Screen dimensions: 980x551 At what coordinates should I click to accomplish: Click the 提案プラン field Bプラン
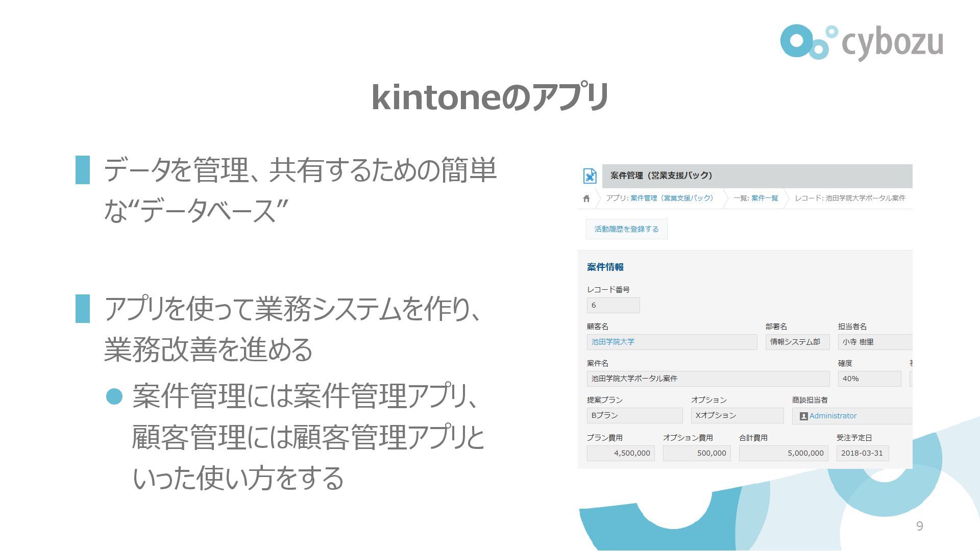click(634, 415)
